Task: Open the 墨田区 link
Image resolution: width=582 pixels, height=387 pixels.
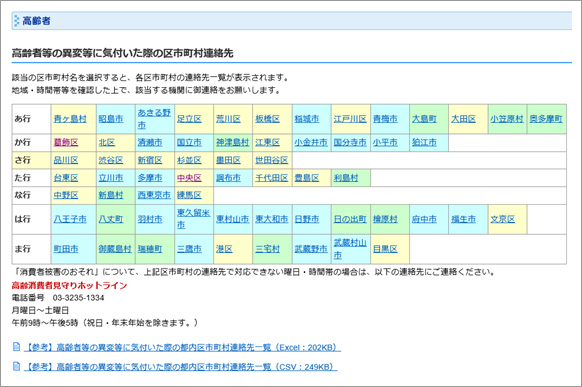Action: [x=228, y=160]
